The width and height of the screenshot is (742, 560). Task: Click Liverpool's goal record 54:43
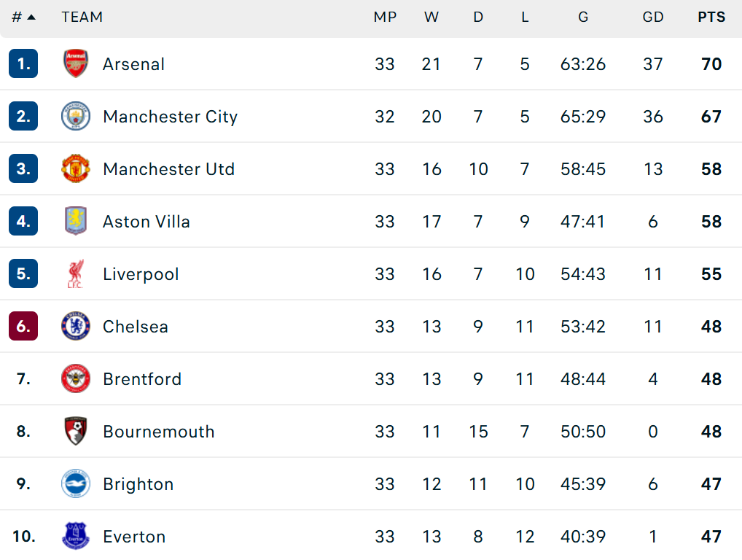(583, 273)
